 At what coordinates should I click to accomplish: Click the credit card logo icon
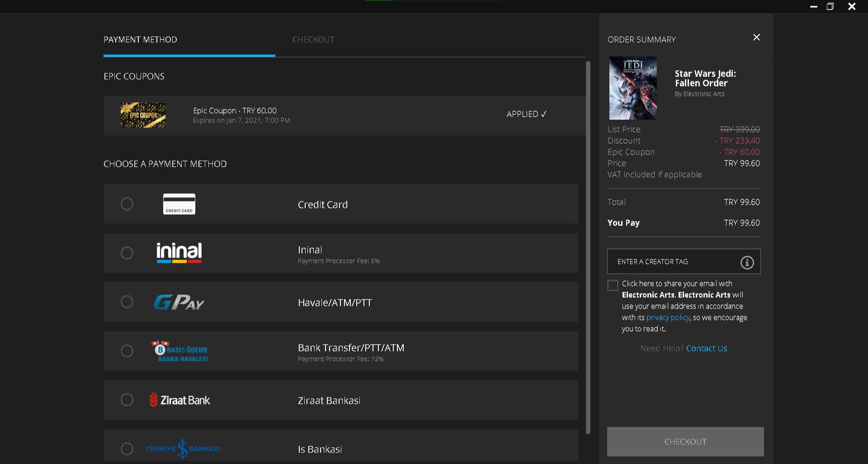pyautogui.click(x=179, y=204)
